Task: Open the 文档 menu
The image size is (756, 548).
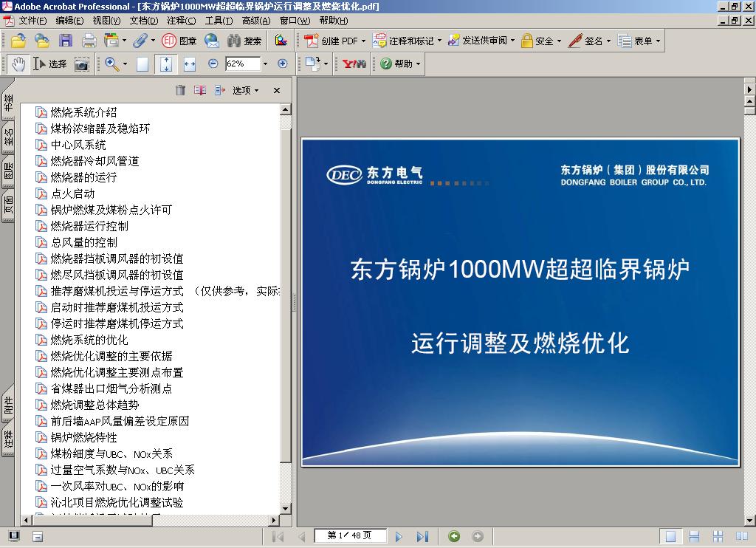Action: tap(144, 21)
